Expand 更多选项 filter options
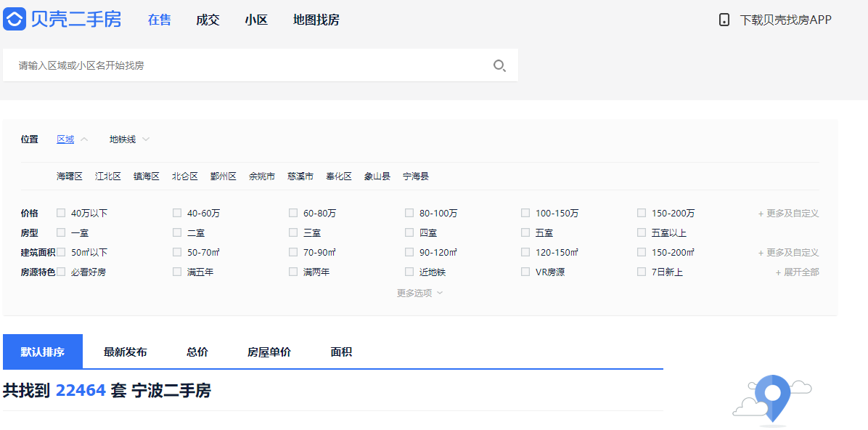This screenshot has height=430, width=868. coord(419,293)
